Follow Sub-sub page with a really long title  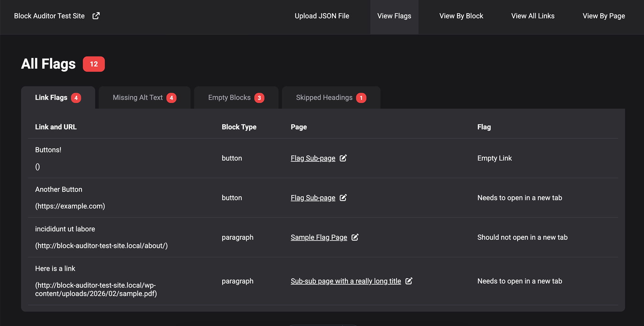346,281
